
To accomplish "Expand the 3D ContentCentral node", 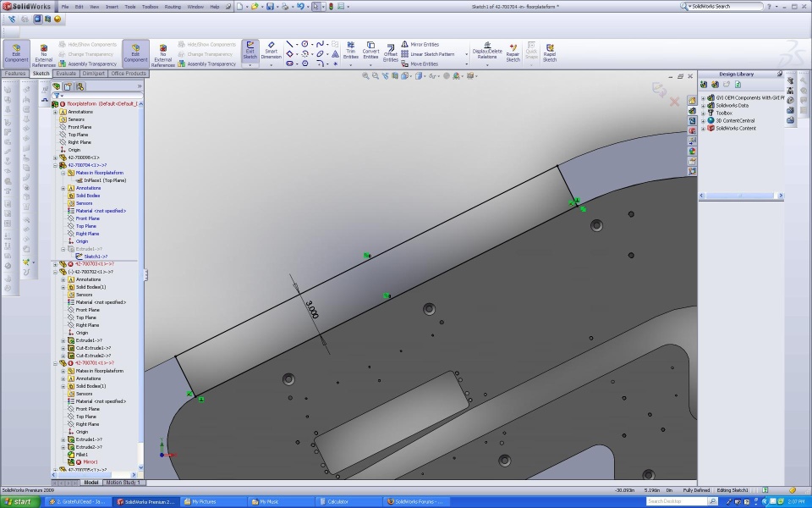I will 703,121.
